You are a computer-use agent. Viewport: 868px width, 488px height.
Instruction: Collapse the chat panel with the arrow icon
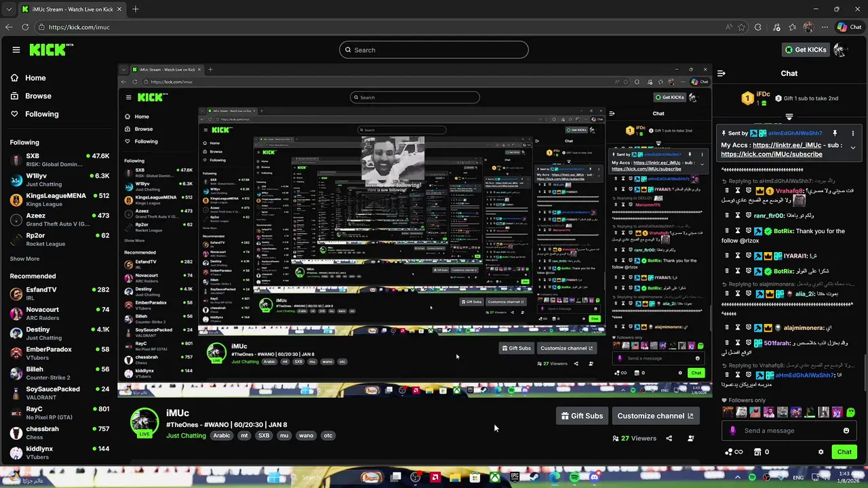[x=722, y=73]
